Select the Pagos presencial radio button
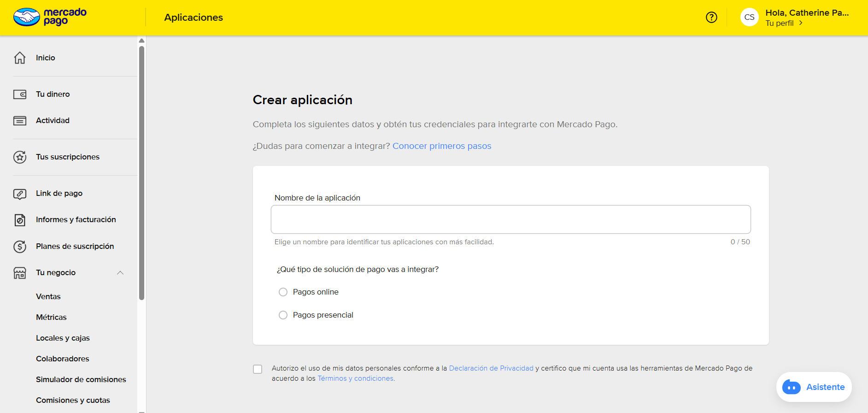This screenshot has width=868, height=413. coord(283,315)
